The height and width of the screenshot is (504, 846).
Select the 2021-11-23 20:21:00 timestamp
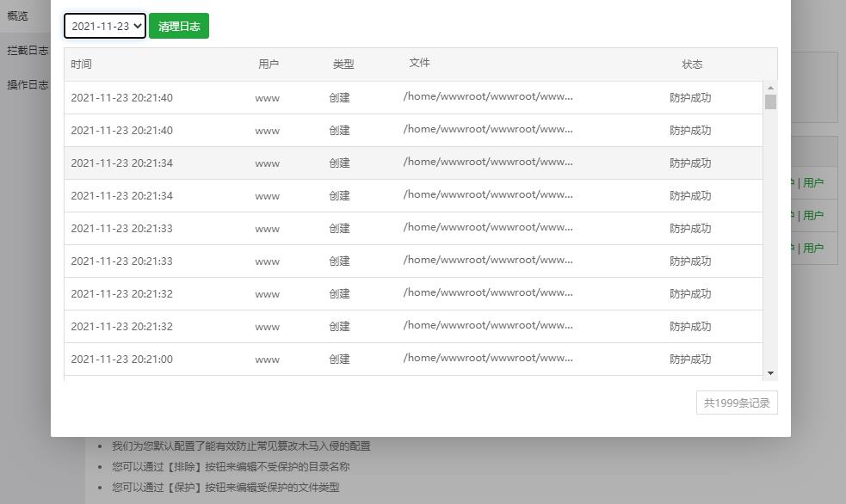122,359
